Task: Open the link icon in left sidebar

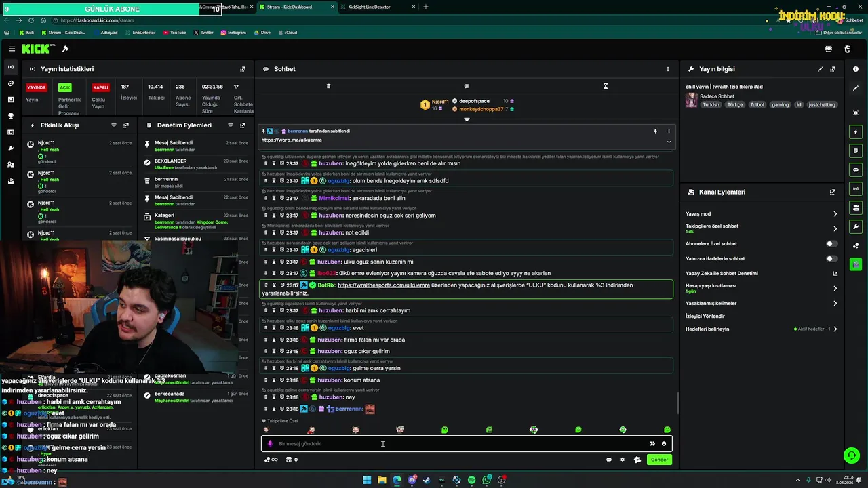Action: (x=10, y=83)
